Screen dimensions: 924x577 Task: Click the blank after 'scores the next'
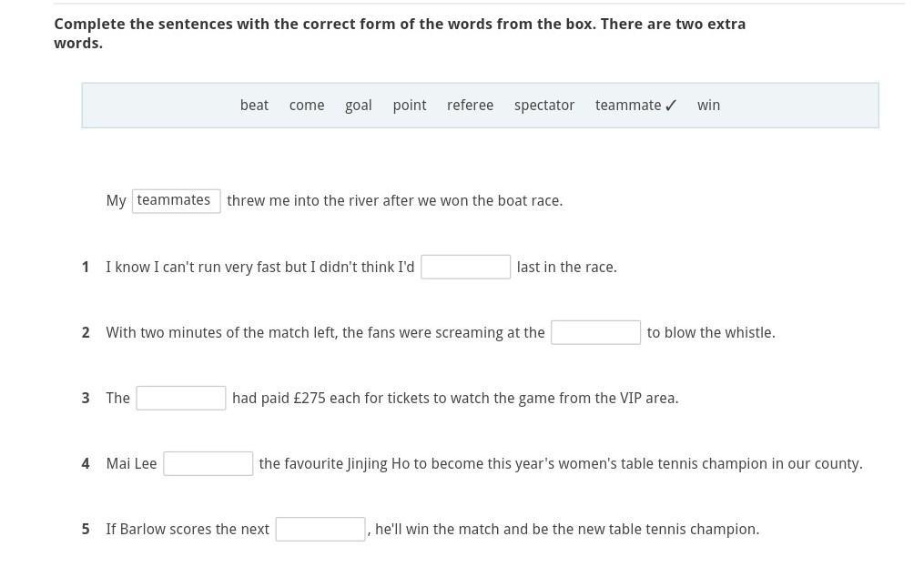pyautogui.click(x=320, y=529)
